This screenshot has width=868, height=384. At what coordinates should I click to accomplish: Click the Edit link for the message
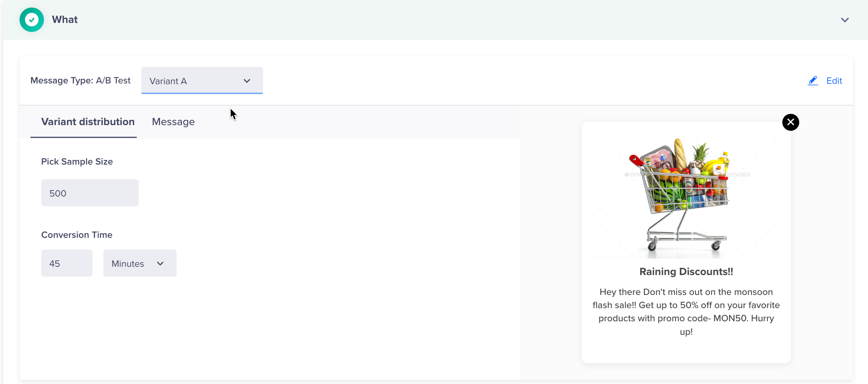[x=834, y=80]
